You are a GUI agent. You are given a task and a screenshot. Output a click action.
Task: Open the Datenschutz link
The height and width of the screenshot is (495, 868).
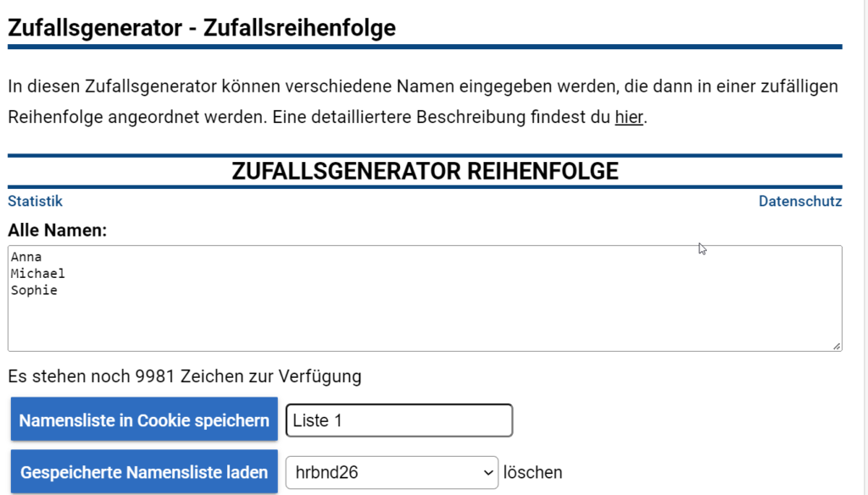[800, 202]
